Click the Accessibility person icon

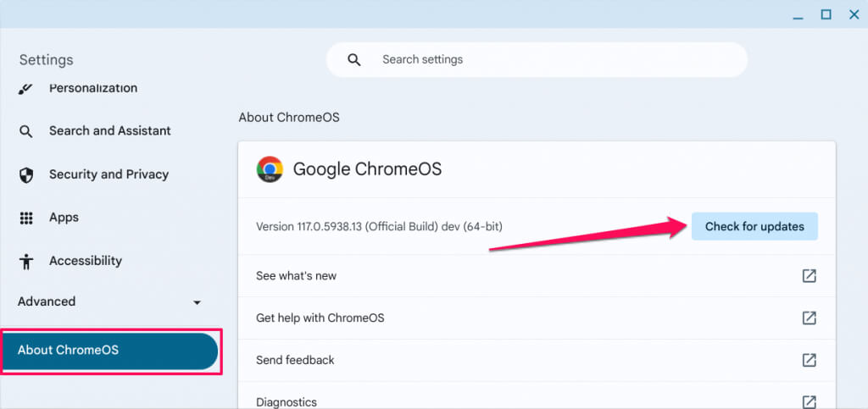click(26, 262)
